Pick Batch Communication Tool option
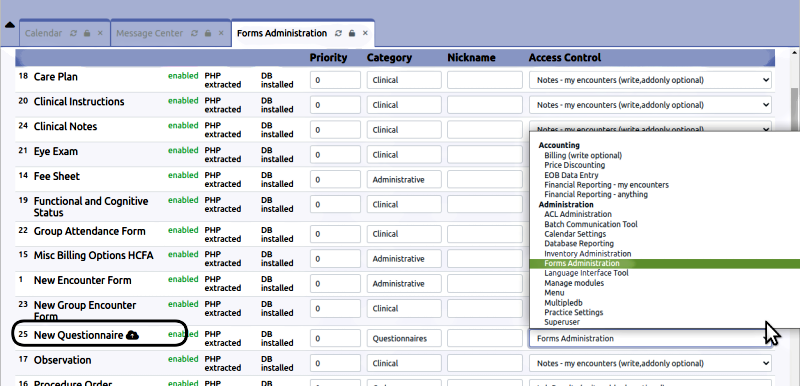The height and width of the screenshot is (386, 800). [591, 224]
